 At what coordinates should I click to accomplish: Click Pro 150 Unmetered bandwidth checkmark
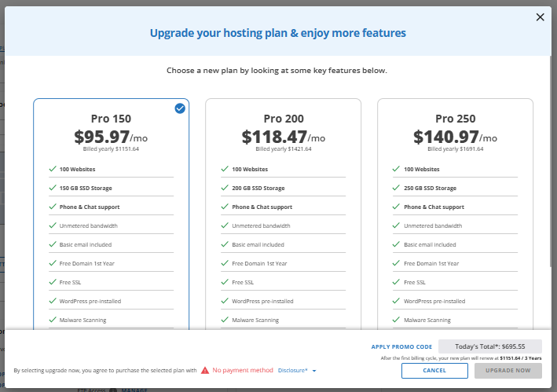(53, 225)
